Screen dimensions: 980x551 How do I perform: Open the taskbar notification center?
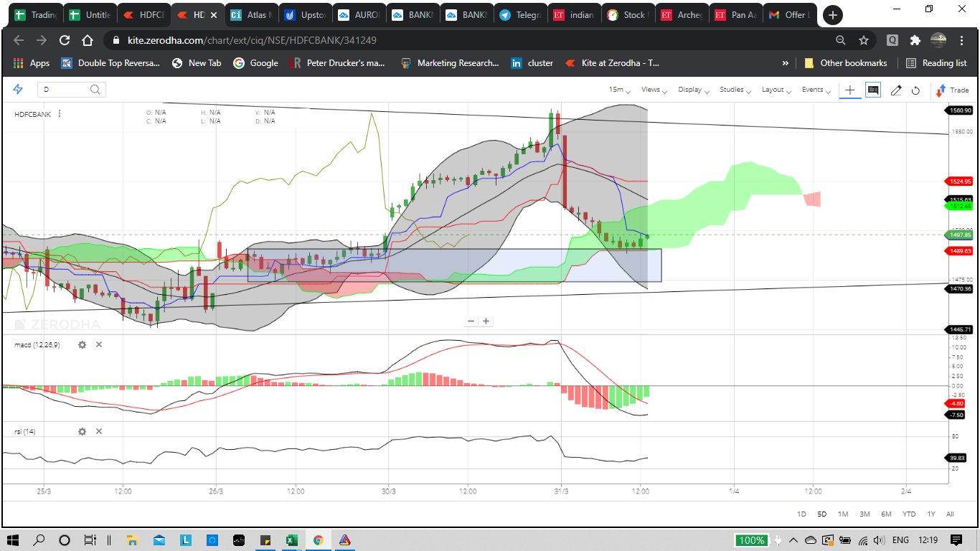pyautogui.click(x=956, y=540)
